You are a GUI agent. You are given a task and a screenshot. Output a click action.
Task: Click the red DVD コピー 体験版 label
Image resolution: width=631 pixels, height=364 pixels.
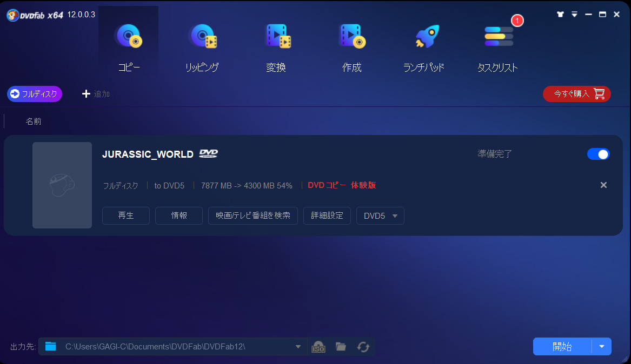pos(342,185)
